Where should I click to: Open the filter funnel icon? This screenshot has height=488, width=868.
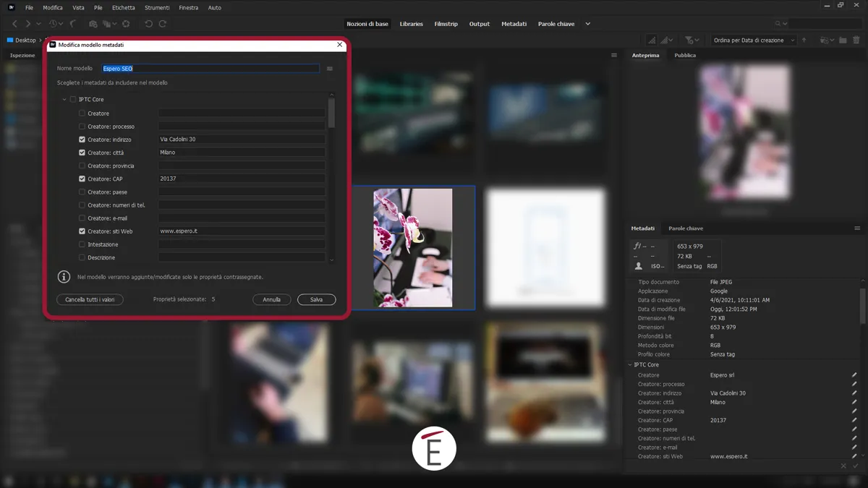[x=689, y=40]
